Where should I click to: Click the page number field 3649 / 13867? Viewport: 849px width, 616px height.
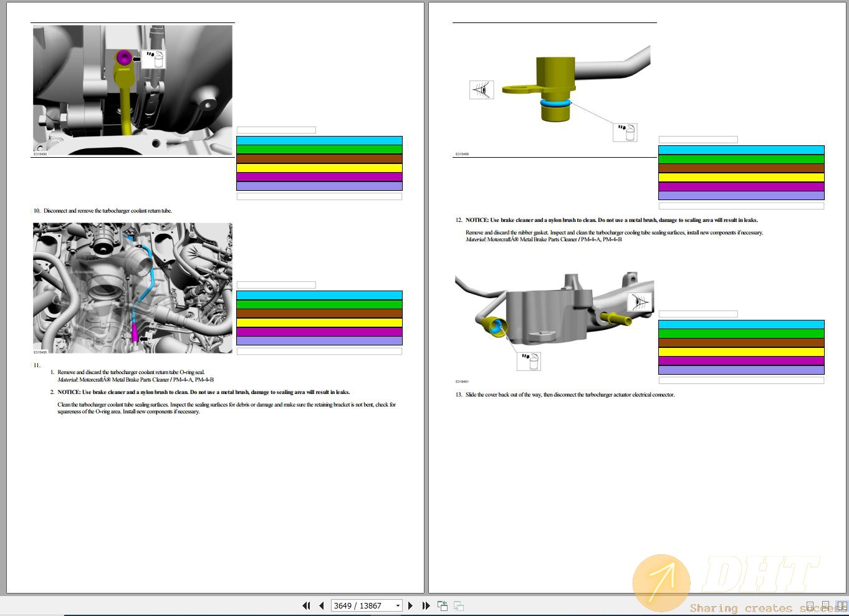click(x=362, y=605)
